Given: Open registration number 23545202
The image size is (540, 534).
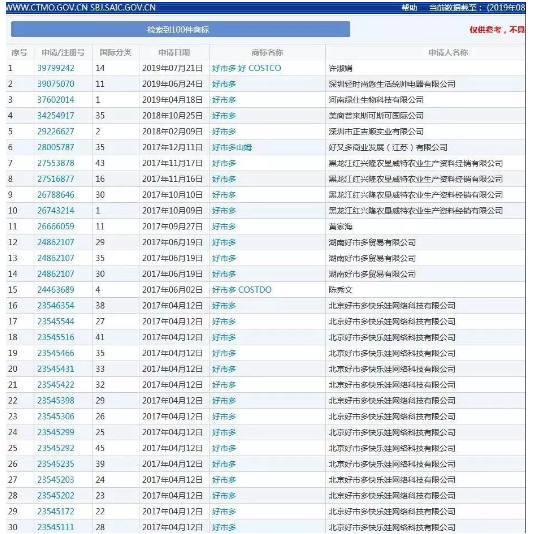Looking at the screenshot, I should click(x=56, y=496).
